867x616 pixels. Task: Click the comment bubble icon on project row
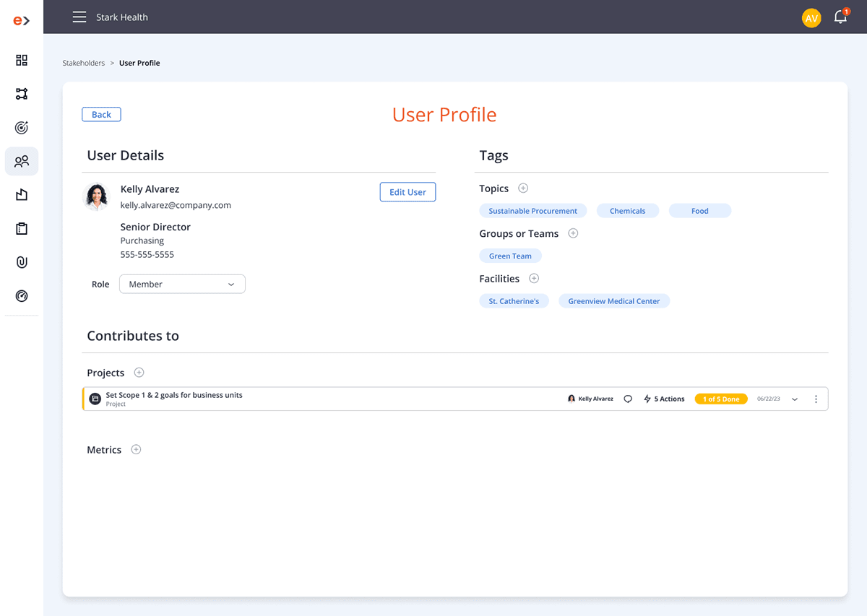coord(628,399)
